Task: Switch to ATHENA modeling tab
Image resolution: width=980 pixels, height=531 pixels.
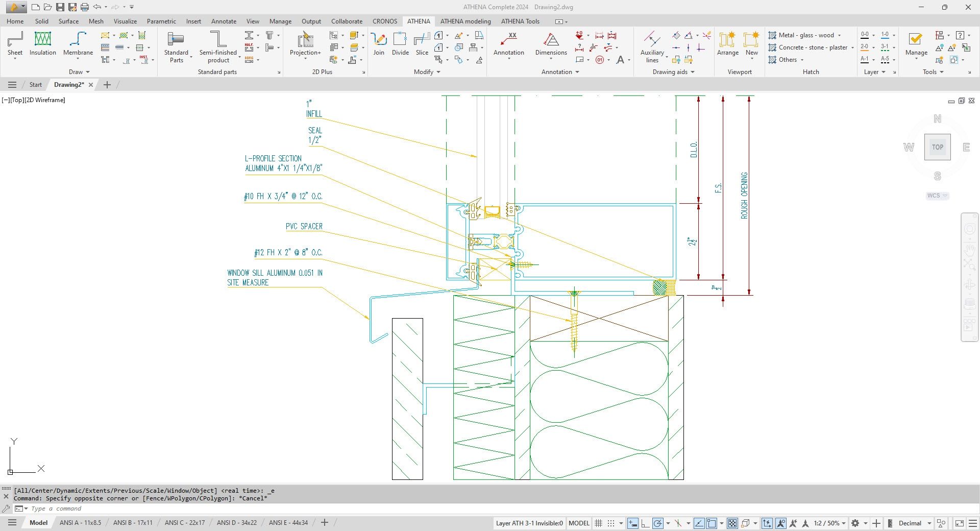Action: click(465, 21)
